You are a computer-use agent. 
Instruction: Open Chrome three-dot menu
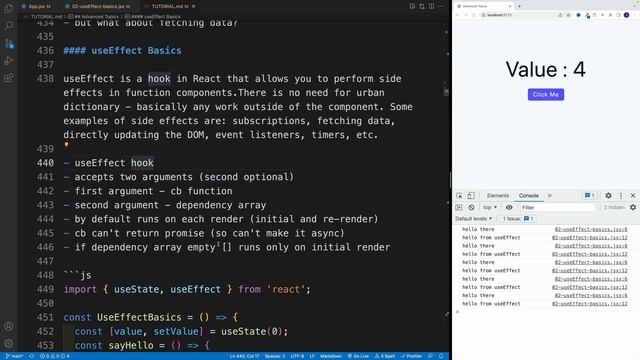(x=635, y=15)
